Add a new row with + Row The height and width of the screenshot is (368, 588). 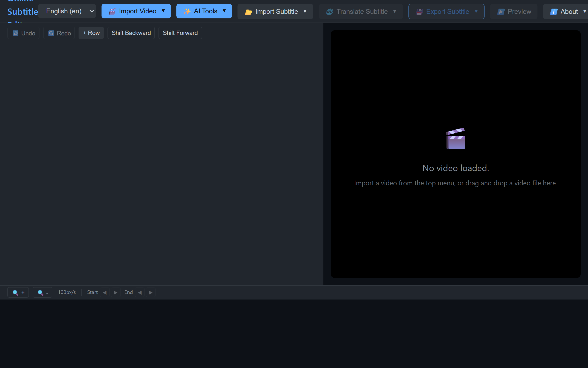coord(91,33)
